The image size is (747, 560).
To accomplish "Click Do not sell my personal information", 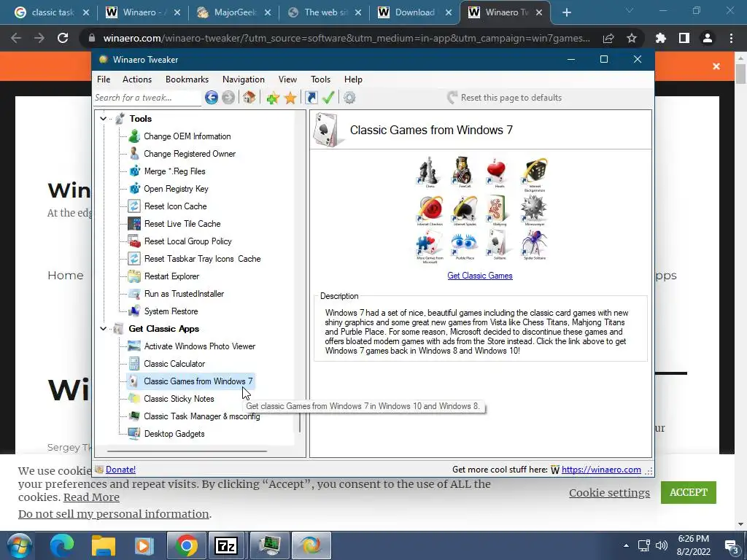I will pyautogui.click(x=113, y=514).
